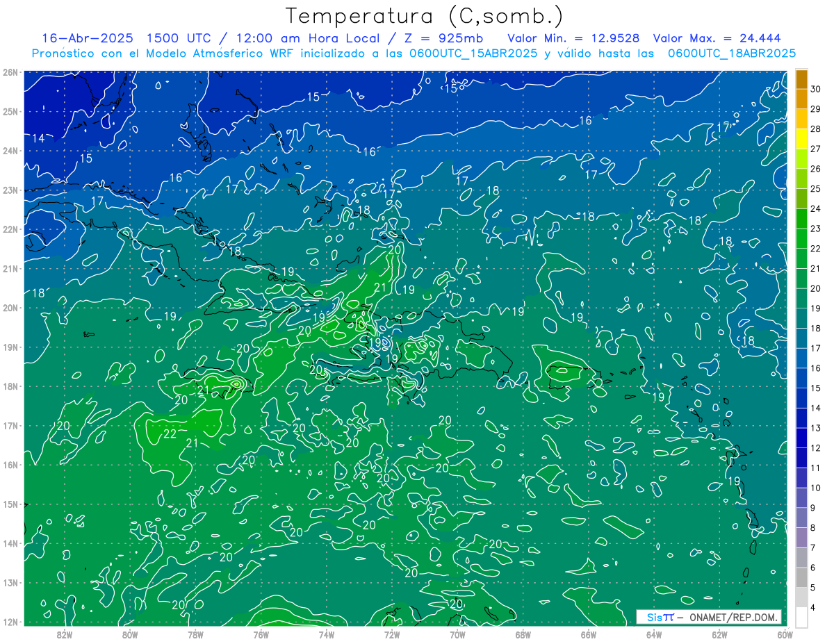
Task: Click the legend value '13' on the color scale
Action: (x=816, y=428)
